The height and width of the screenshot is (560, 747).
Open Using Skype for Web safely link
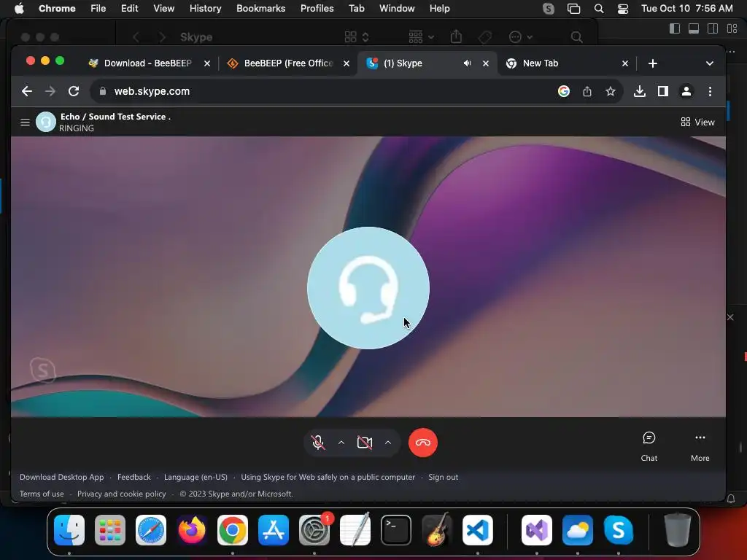(328, 477)
